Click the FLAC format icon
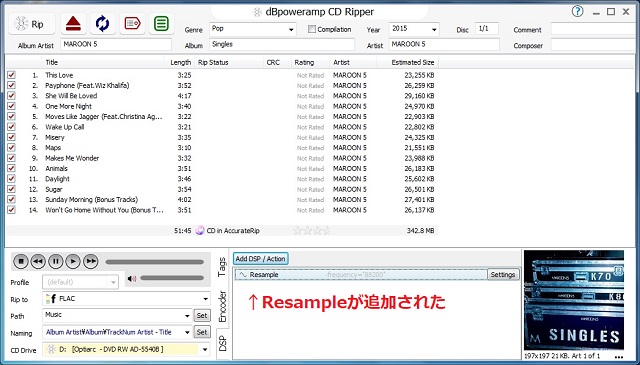This screenshot has width=640, height=365. coord(51,299)
